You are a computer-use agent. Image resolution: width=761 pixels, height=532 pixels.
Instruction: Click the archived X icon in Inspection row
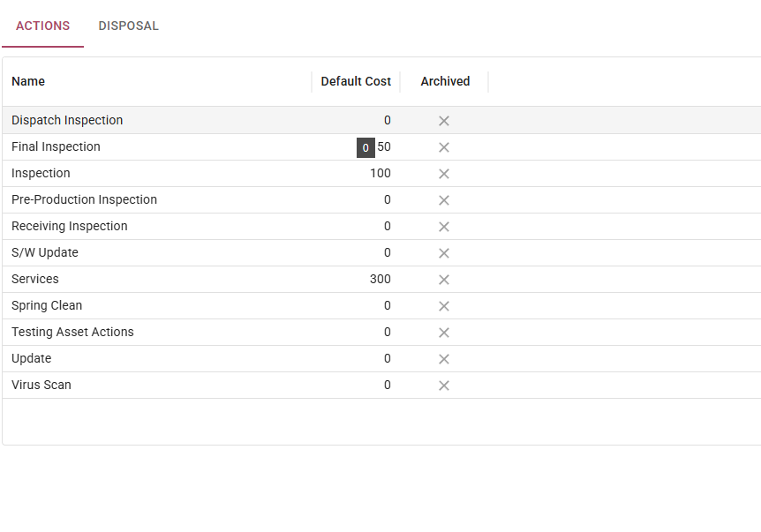point(444,174)
